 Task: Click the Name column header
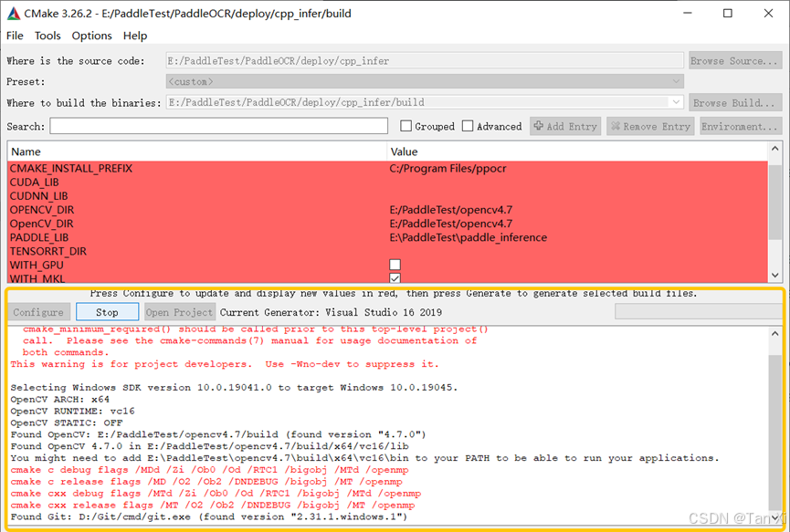click(x=197, y=151)
